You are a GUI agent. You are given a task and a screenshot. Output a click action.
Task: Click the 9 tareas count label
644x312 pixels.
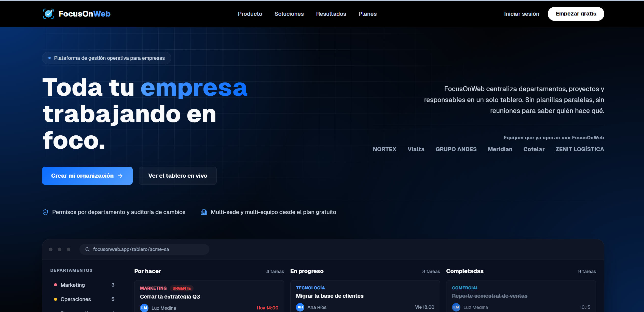tap(587, 272)
